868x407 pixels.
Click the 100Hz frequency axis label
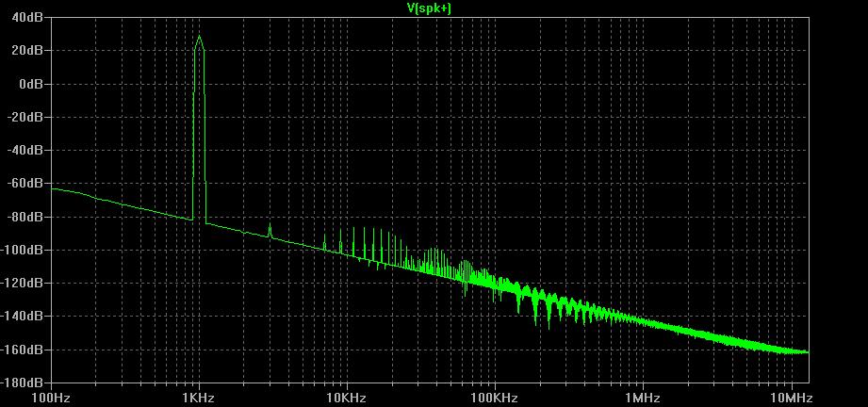pyautogui.click(x=52, y=399)
